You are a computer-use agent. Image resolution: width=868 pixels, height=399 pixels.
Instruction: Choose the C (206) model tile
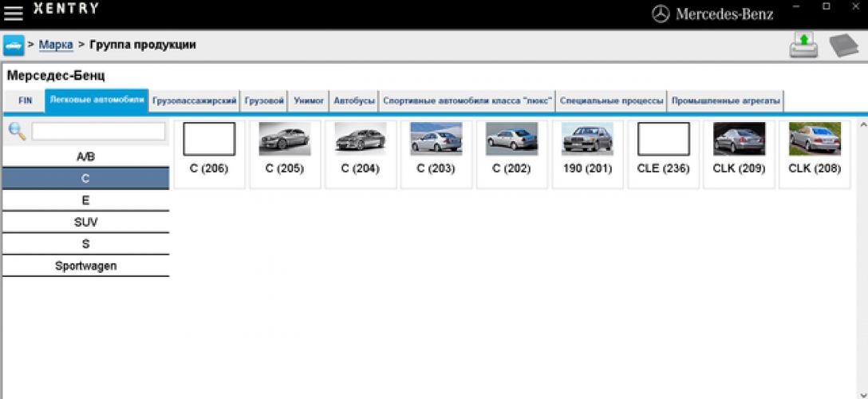click(x=209, y=154)
